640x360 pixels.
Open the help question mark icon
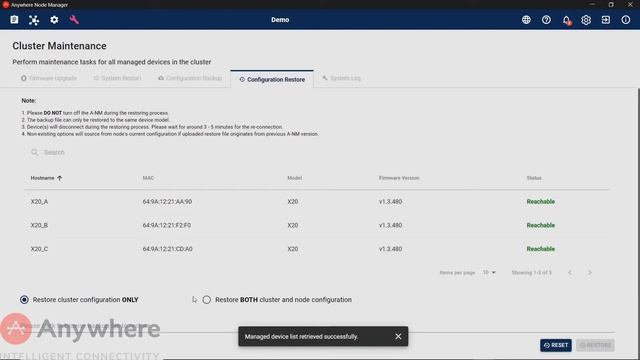coord(546,20)
